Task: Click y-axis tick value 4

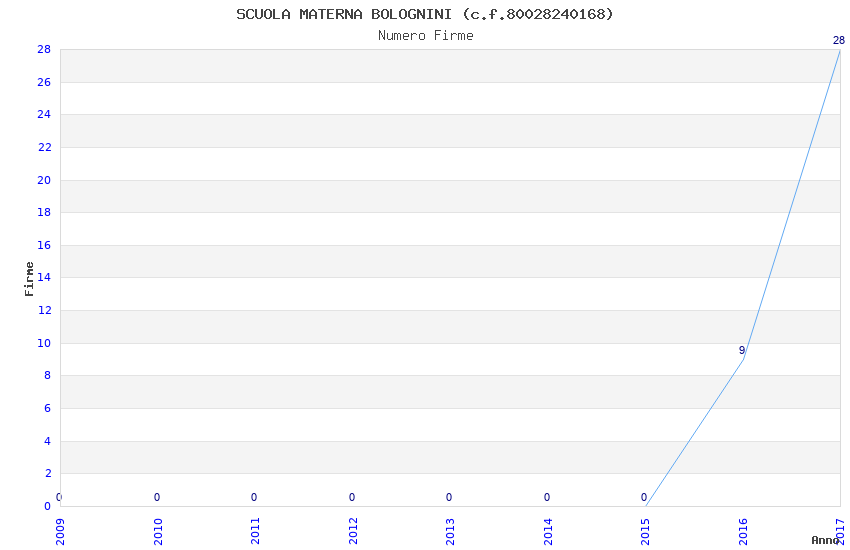Action: click(48, 442)
